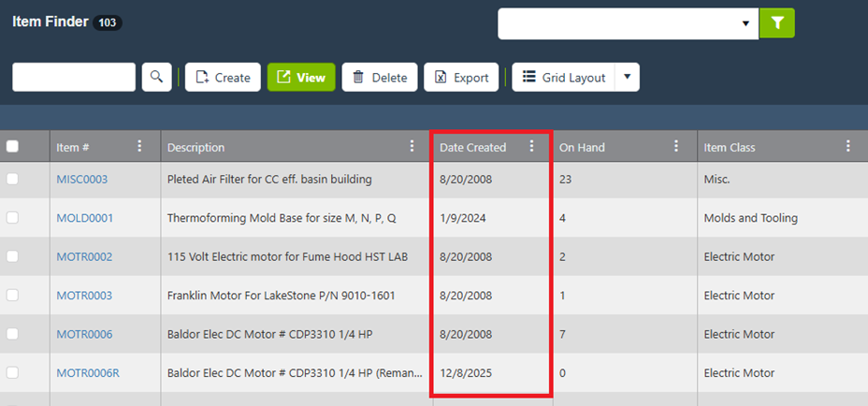Open item link MOLD0001
868x406 pixels.
(x=85, y=218)
